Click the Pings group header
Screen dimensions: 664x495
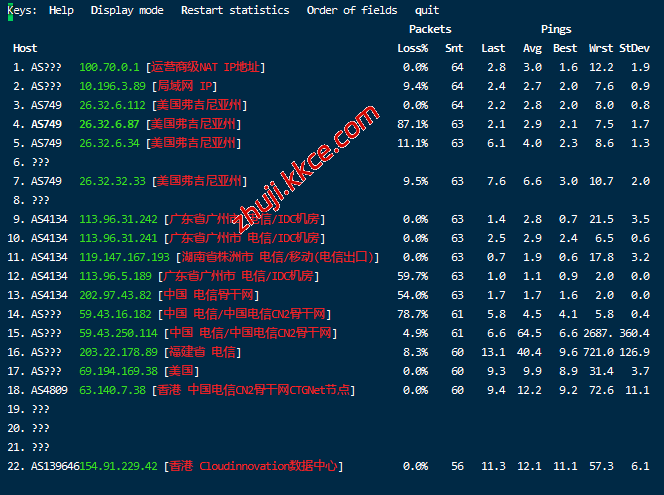[556, 29]
